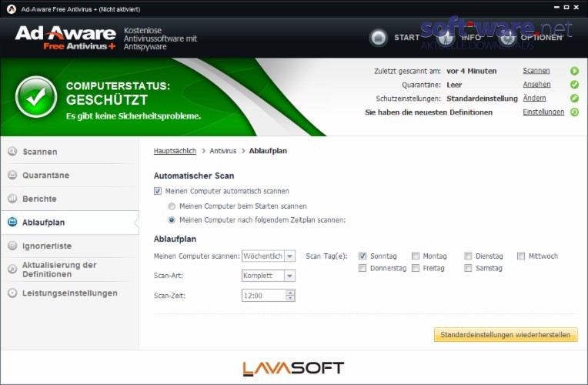Image resolution: width=588 pixels, height=385 pixels.
Task: Click the START label in header
Action: pos(407,38)
